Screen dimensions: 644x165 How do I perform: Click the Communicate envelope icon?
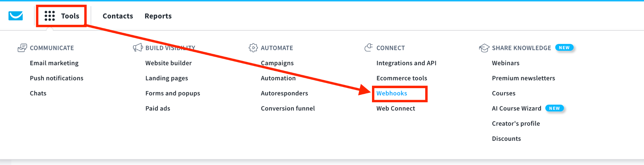point(22,48)
